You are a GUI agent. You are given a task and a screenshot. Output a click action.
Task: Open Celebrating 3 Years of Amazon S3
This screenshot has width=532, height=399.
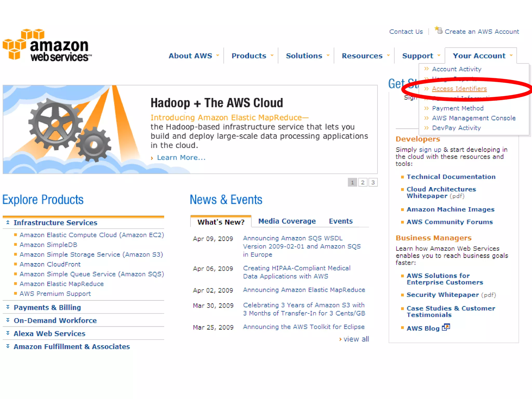304,309
